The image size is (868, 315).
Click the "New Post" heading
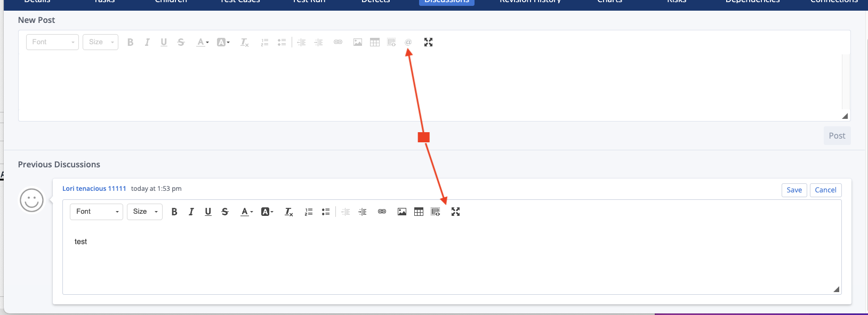tap(37, 20)
